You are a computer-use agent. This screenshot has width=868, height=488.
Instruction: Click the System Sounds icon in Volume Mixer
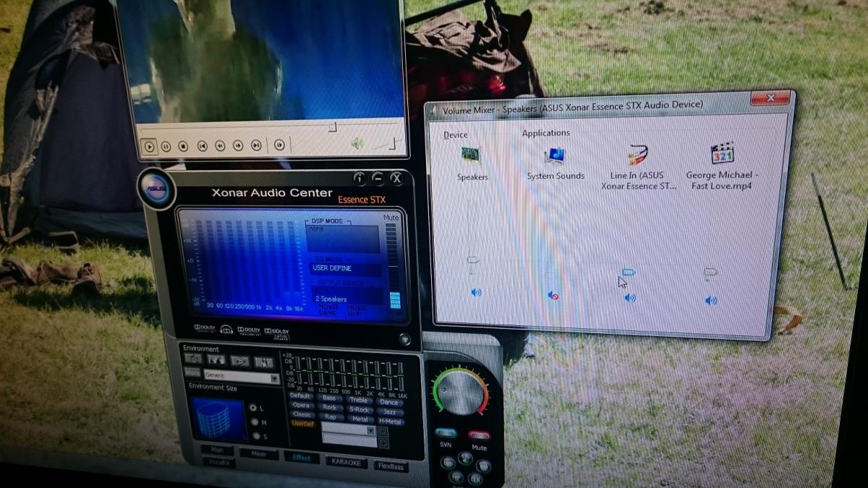click(x=555, y=154)
